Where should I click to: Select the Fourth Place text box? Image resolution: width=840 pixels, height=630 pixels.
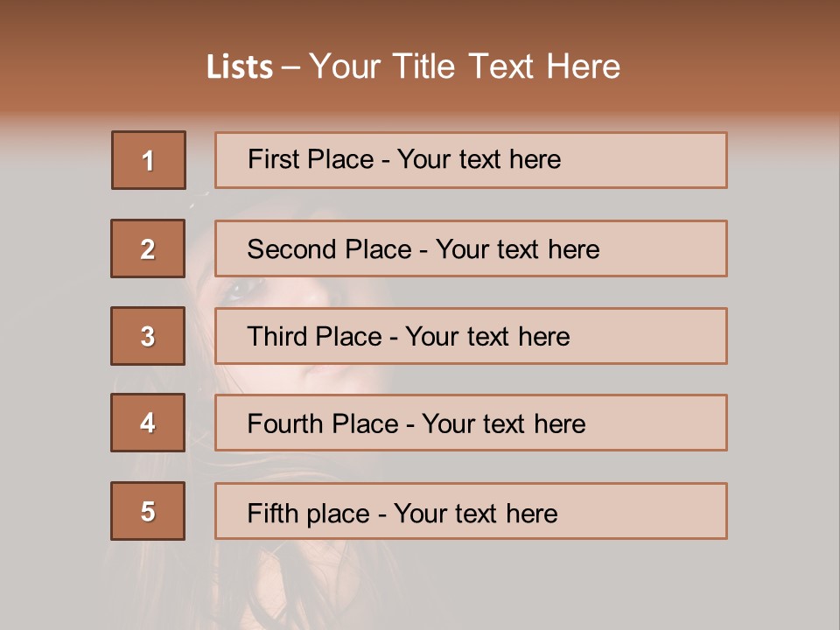(471, 423)
